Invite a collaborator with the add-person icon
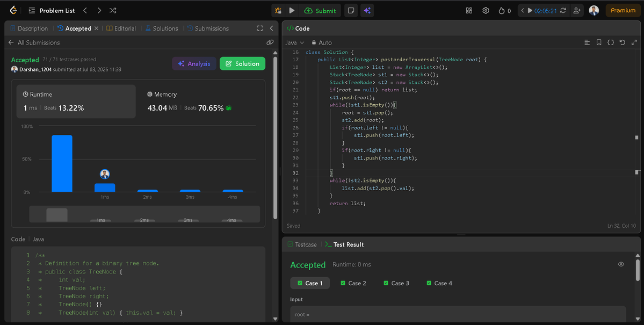Screen dimensions: 644x325 coord(577,11)
